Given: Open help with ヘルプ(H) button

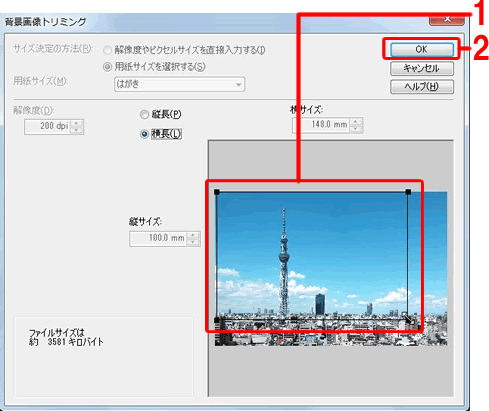Looking at the screenshot, I should point(422,87).
